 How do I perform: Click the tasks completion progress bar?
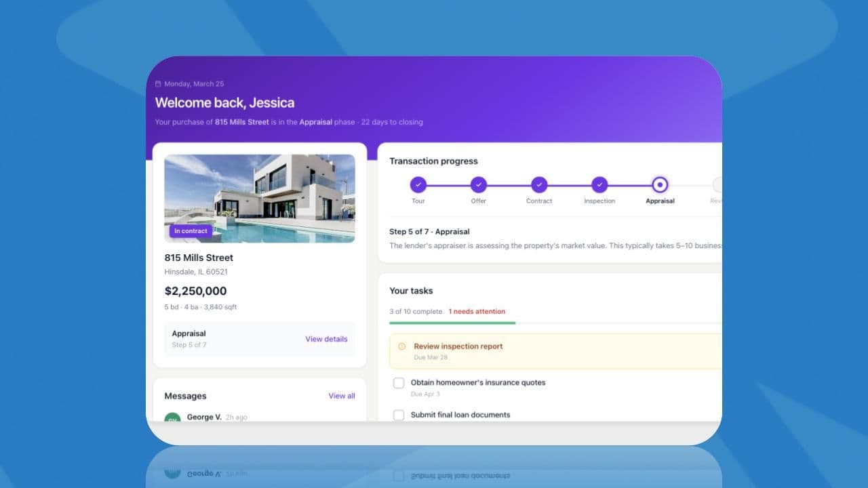point(555,323)
